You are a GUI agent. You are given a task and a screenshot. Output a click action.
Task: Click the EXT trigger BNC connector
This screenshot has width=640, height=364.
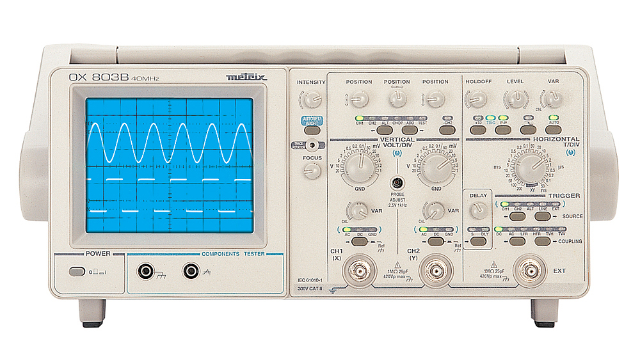530,271
